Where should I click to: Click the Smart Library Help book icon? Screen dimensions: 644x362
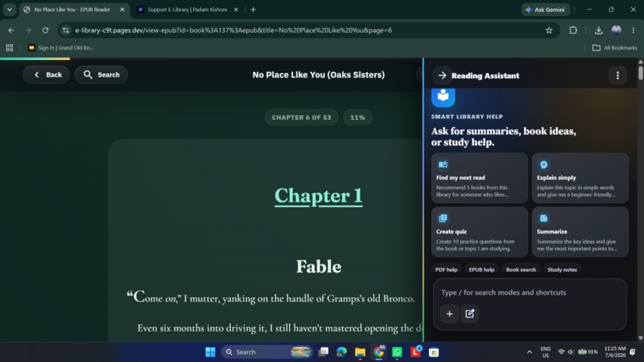point(443,97)
